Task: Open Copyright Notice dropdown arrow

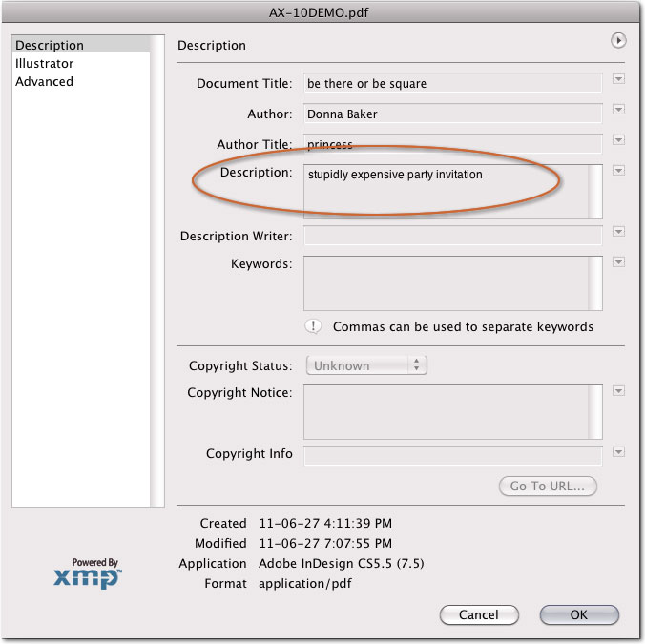Action: point(618,391)
